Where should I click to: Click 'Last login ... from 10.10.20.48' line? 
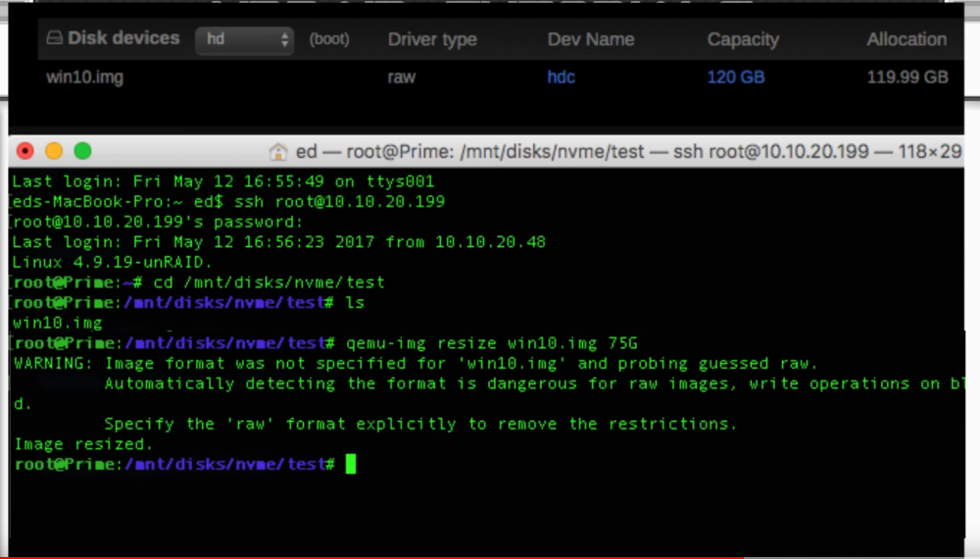pyautogui.click(x=278, y=242)
